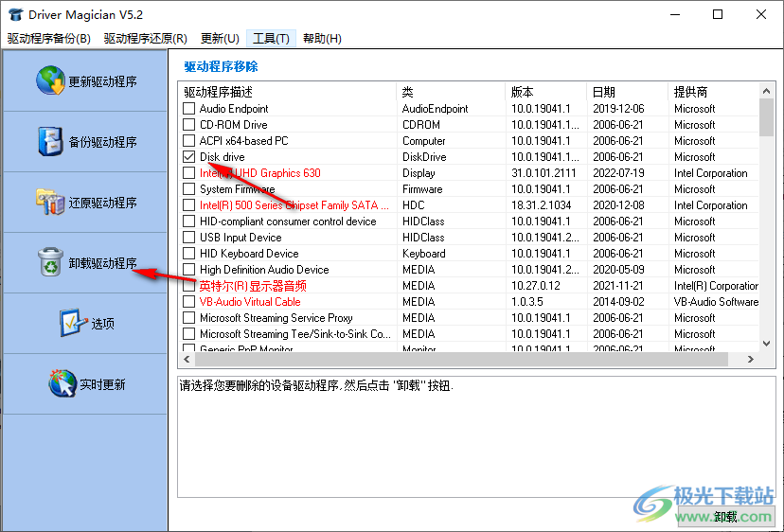This screenshot has height=532, width=784.
Task: Minimize the Driver Magician window
Action: tap(674, 14)
